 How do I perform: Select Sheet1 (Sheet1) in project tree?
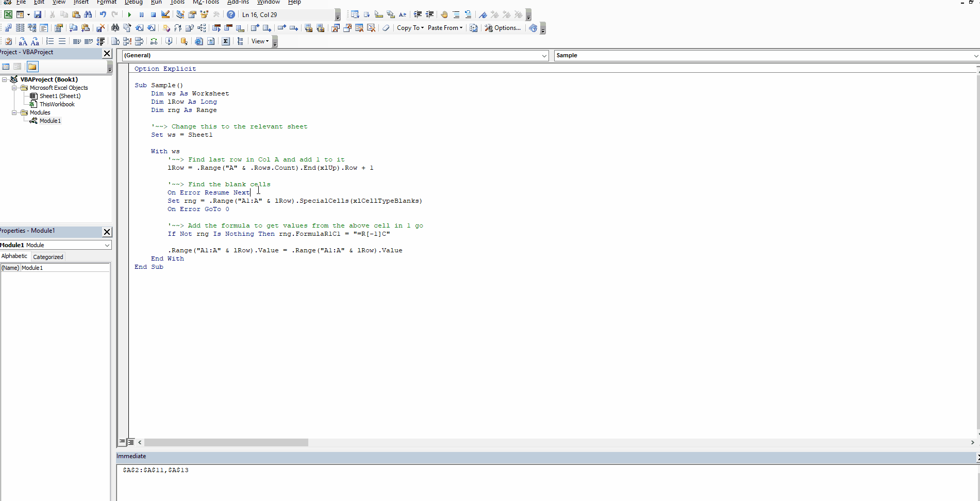60,96
